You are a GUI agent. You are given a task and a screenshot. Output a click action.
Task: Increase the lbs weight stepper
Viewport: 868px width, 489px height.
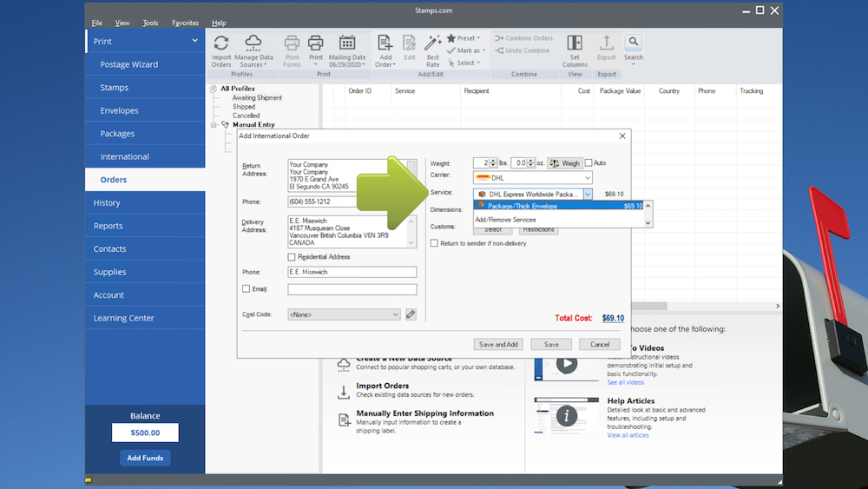(x=493, y=161)
